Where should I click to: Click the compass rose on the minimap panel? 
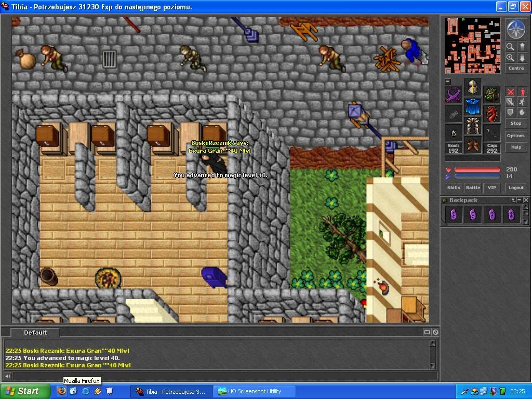516,29
